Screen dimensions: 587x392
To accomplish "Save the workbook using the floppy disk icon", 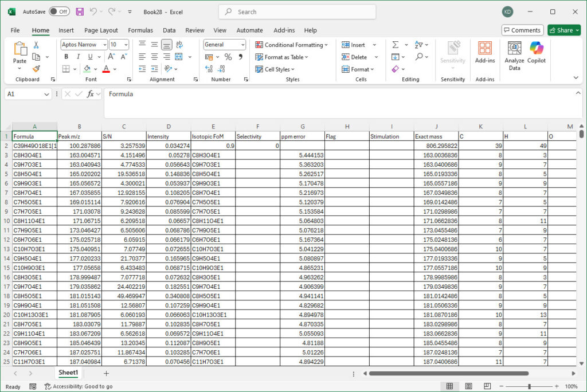I will coord(80,11).
